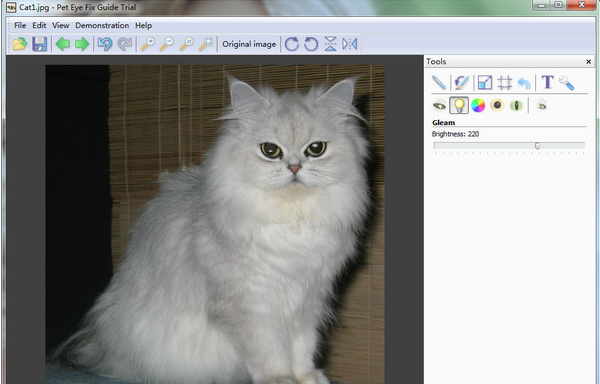Select the Text tool in the Tools panel
The height and width of the screenshot is (384, 600).
coord(547,82)
